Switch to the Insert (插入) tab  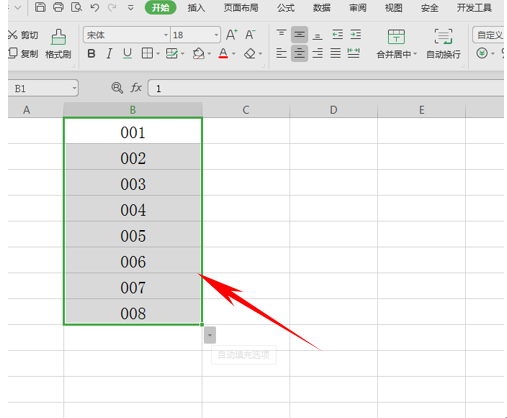click(x=196, y=8)
